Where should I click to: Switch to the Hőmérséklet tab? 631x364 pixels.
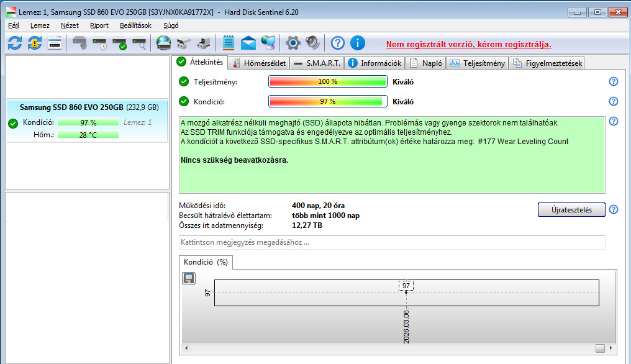coord(259,63)
